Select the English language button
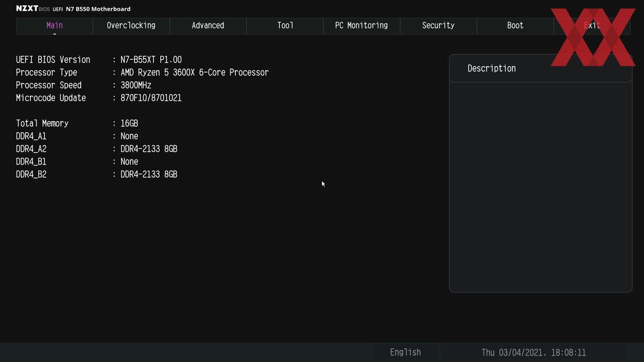Screen dimensions: 644x362 click(405, 353)
